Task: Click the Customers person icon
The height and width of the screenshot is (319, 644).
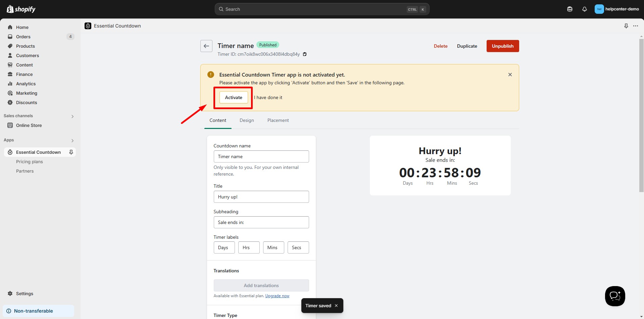Action: [x=10, y=55]
